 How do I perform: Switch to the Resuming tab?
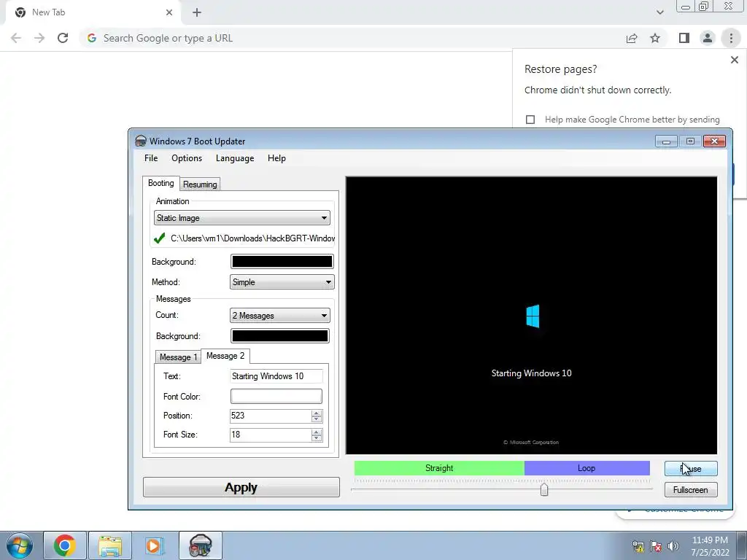(200, 184)
